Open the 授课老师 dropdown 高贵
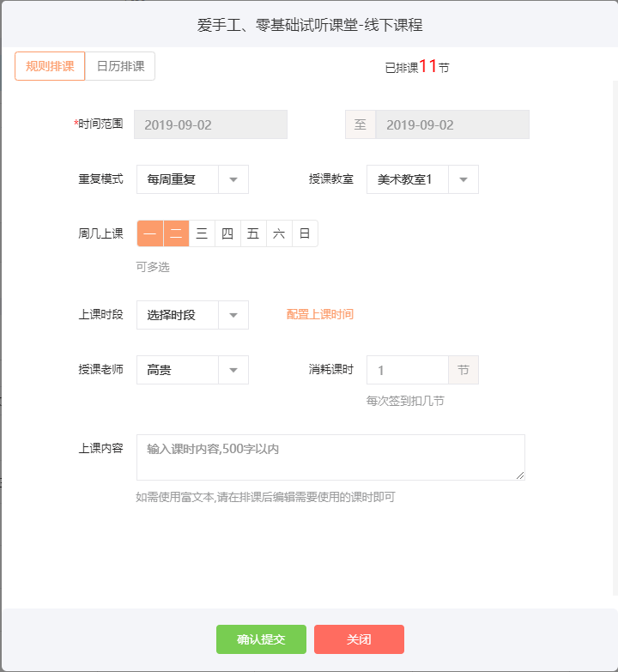 click(x=192, y=370)
